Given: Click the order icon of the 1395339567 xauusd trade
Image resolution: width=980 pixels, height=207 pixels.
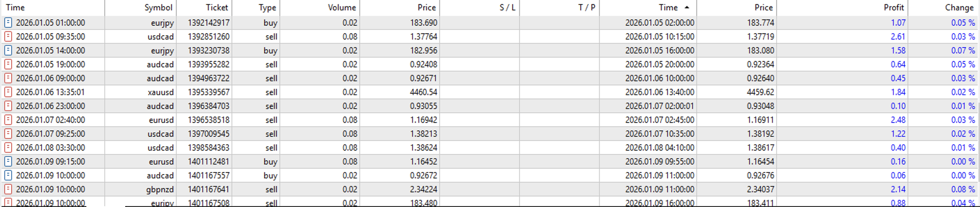Looking at the screenshot, I should click(8, 92).
